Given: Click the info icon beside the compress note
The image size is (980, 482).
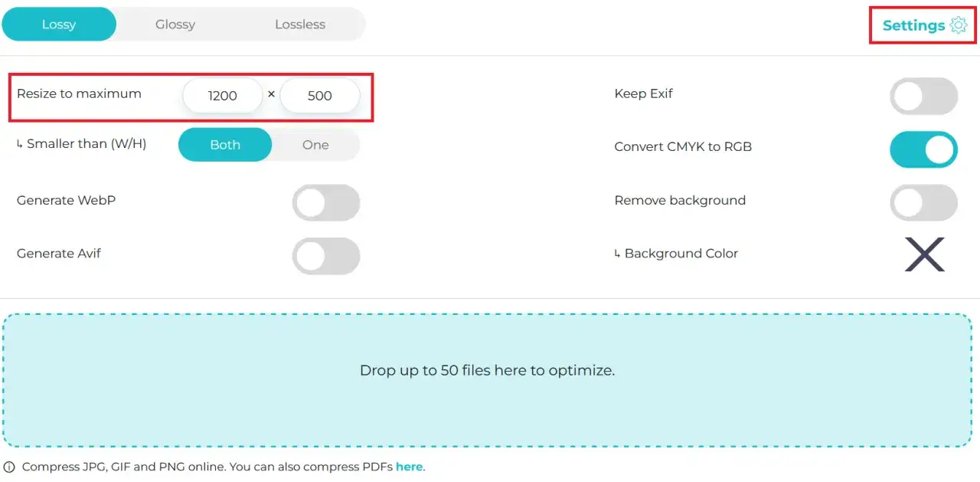Looking at the screenshot, I should tap(9, 467).
